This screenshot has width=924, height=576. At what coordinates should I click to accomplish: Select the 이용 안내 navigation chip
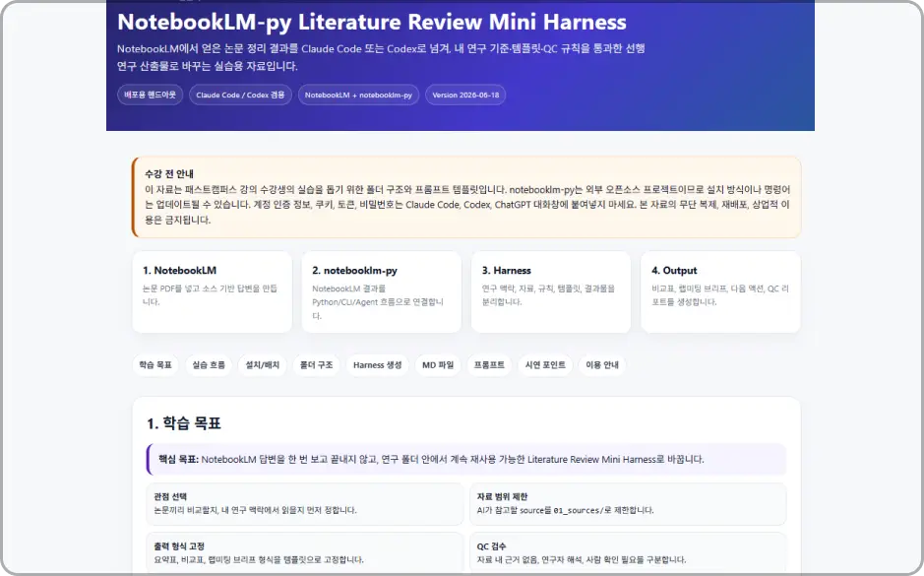(602, 365)
